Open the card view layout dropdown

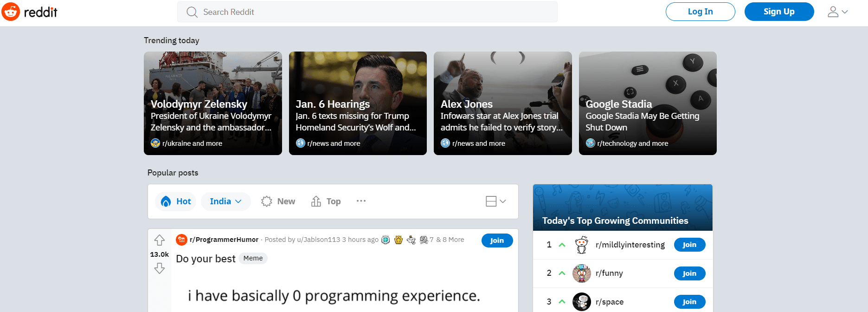pyautogui.click(x=495, y=201)
